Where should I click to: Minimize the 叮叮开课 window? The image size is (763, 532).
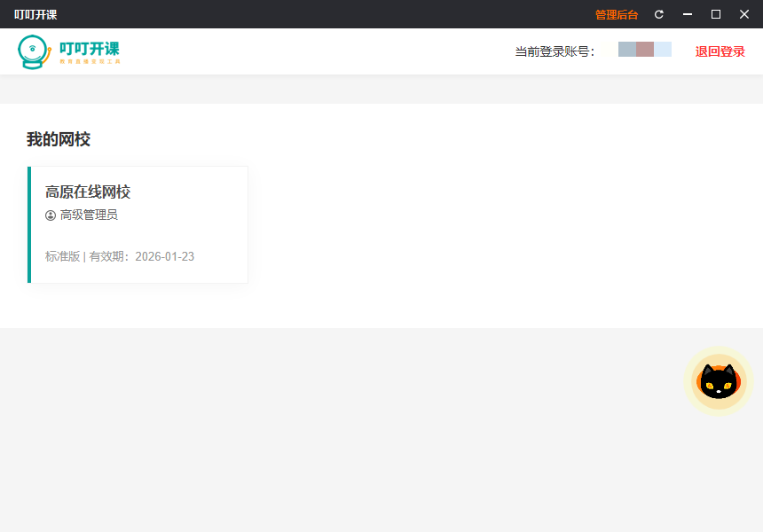(x=687, y=14)
